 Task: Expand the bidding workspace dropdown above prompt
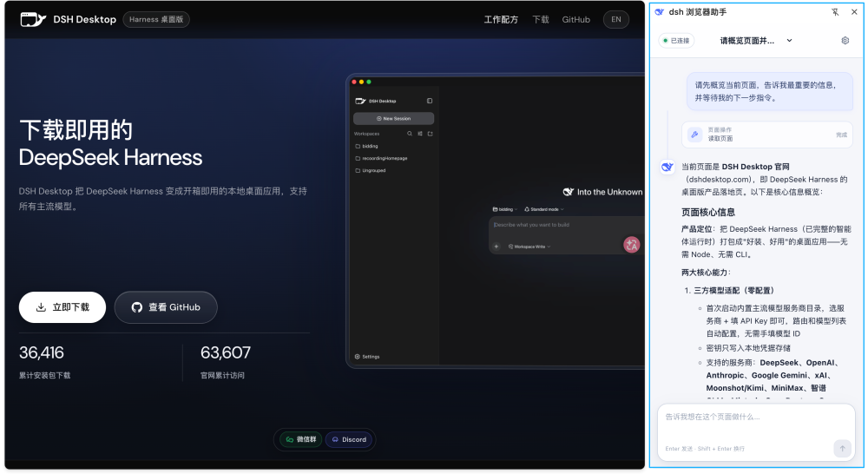pos(504,209)
